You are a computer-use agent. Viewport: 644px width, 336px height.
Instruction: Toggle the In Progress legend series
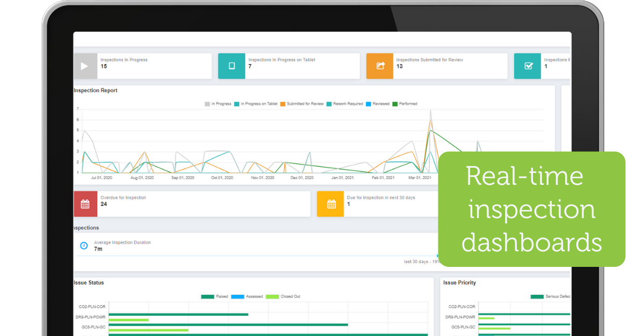(217, 104)
